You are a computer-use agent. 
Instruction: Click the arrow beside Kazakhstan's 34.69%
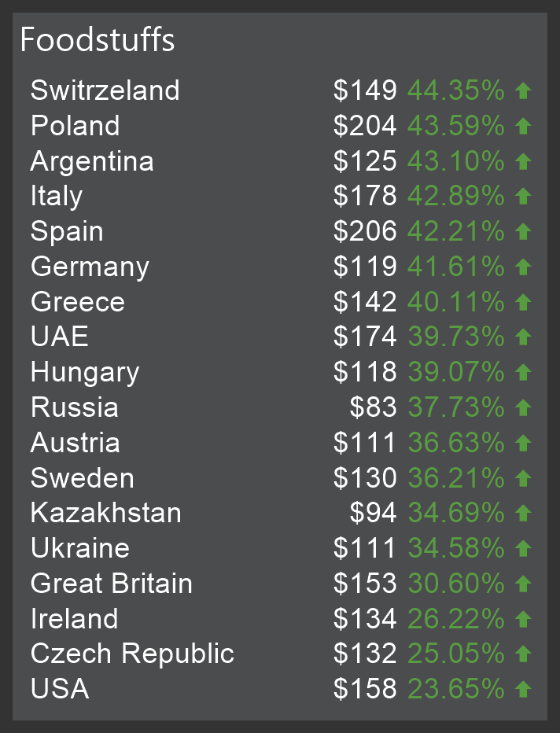(523, 514)
